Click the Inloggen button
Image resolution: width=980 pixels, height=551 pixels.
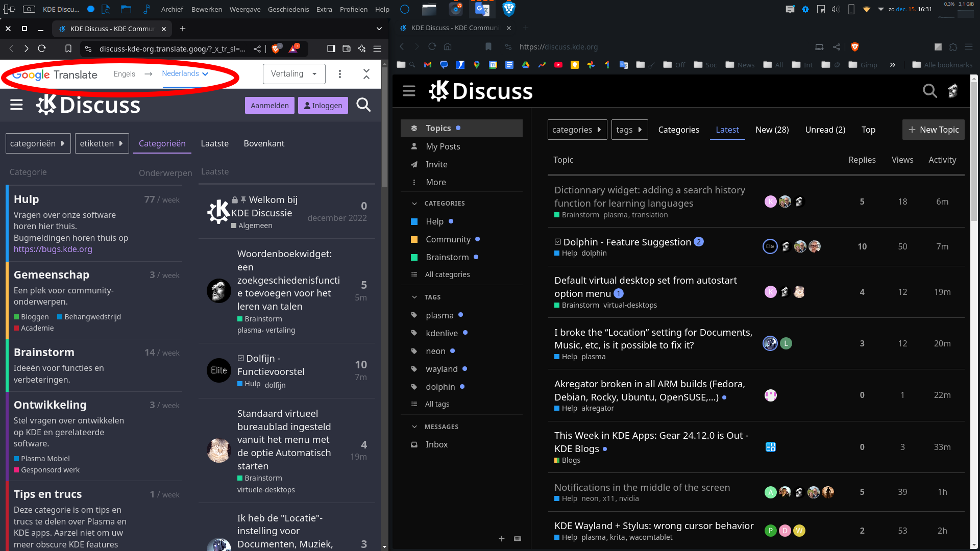coord(323,106)
